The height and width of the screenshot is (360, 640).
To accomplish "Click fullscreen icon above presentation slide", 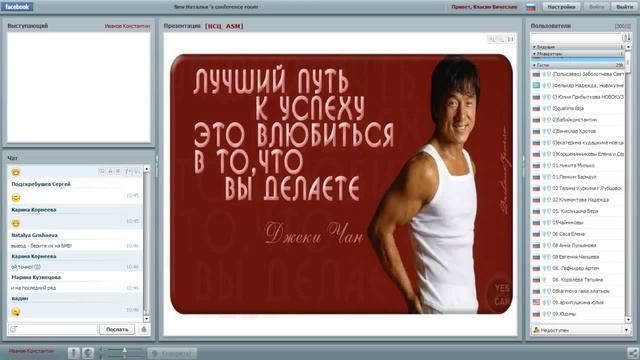I will [x=510, y=39].
